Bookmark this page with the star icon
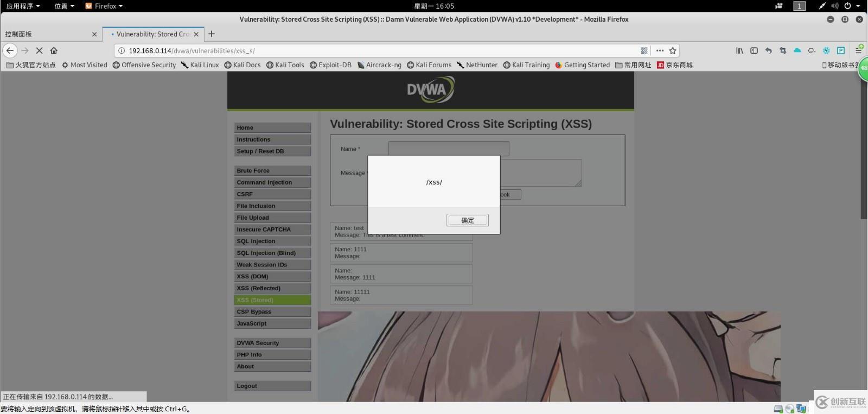Viewport: 868px width, 414px height. pyautogui.click(x=673, y=50)
